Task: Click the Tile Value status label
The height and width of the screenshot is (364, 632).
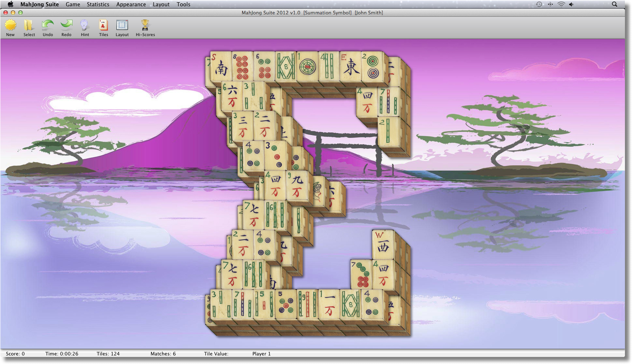Action: [216, 354]
